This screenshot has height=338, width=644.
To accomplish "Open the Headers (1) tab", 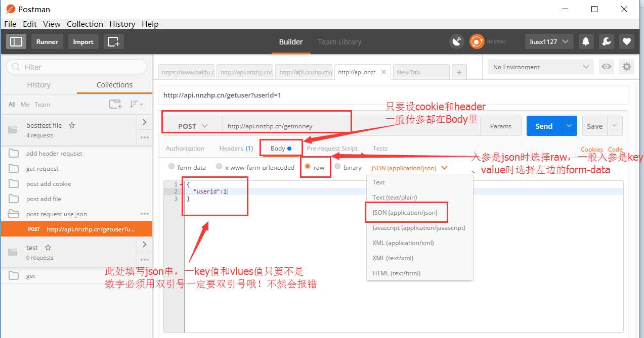I will (x=236, y=149).
